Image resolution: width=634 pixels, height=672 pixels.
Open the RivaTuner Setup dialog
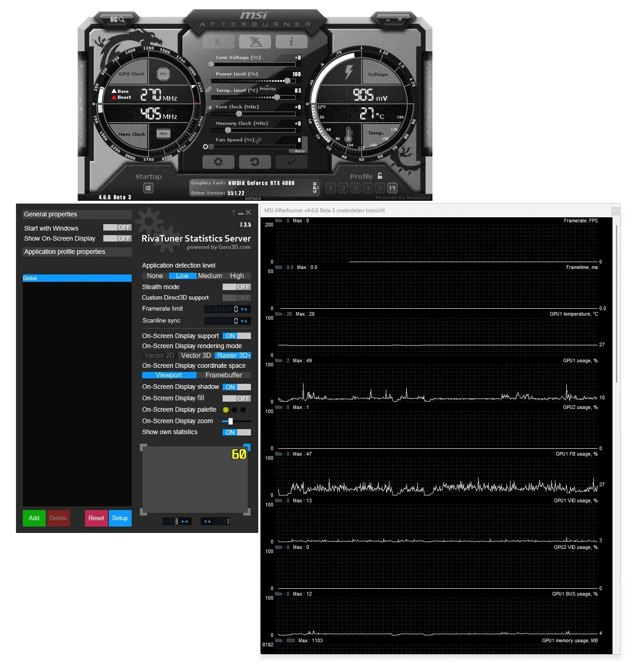120,518
